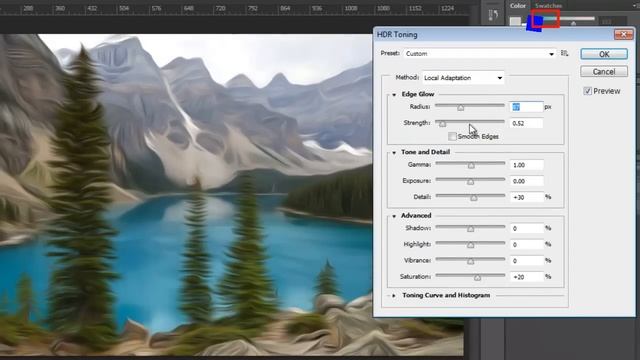The height and width of the screenshot is (360, 640).
Task: Click the Gamma slider thumb
Action: tap(471, 165)
